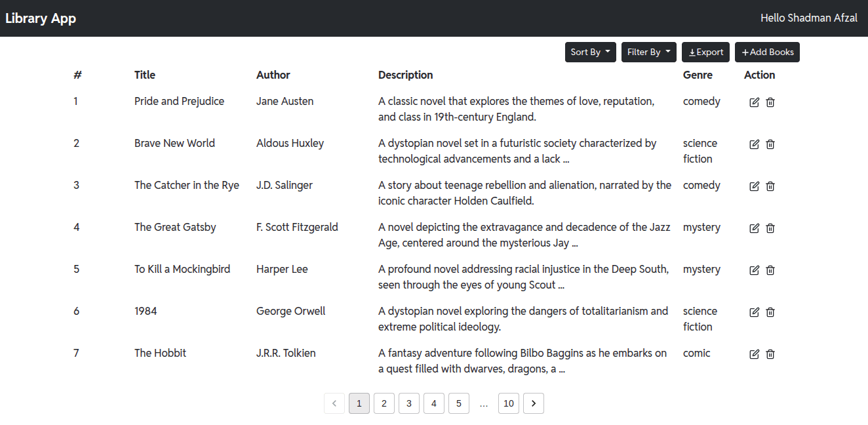This screenshot has width=868, height=425.
Task: Delete the To Kill a Mockingbird entry
Action: click(x=770, y=270)
